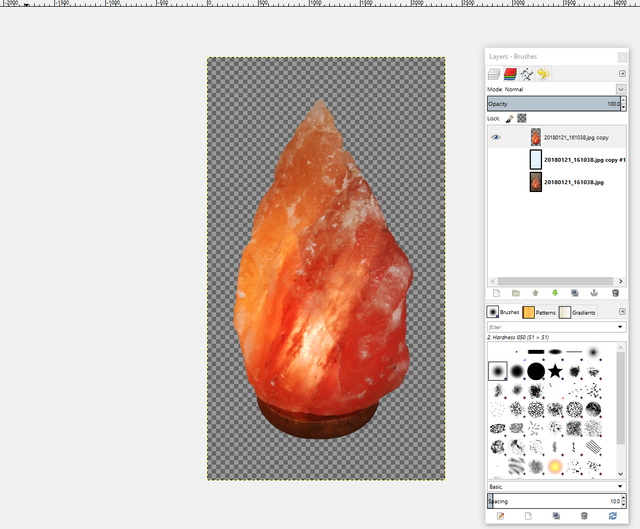This screenshot has height=529, width=640.
Task: Close the Layers - Brushes dock window
Action: click(x=622, y=57)
